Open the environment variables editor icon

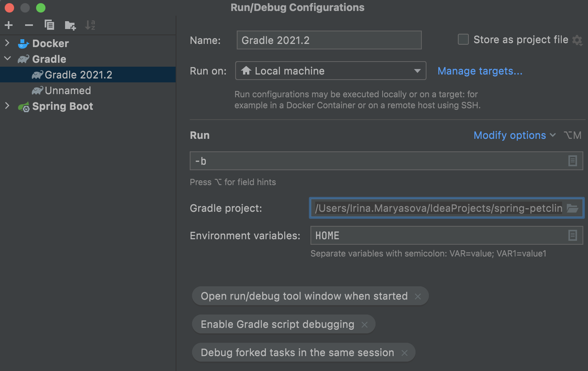[572, 235]
